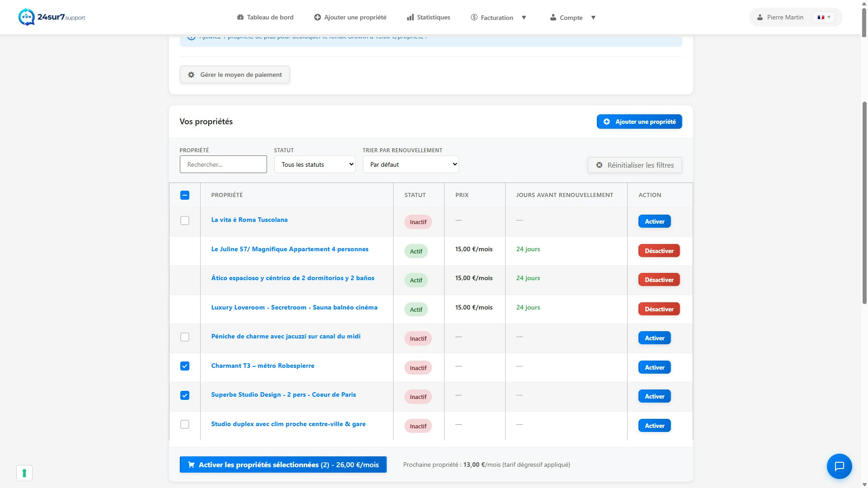
Task: Check the La vita è Roma Tuscolana checkbox
Action: tap(185, 221)
